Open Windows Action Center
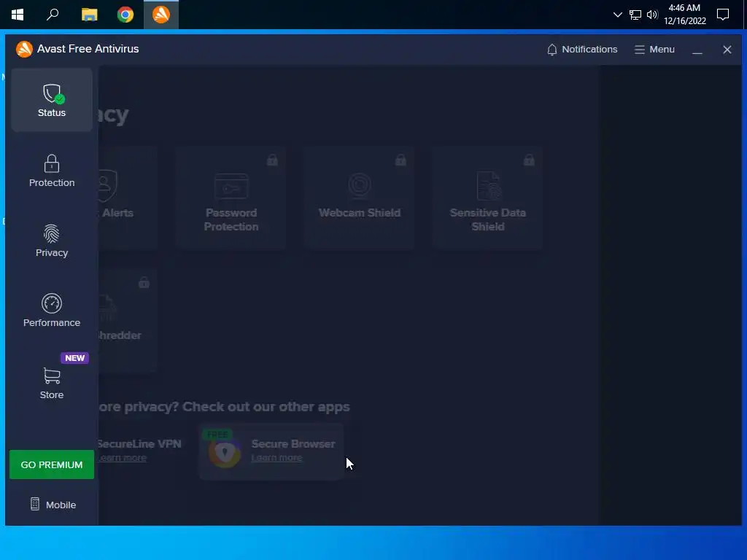The image size is (747, 560). tap(723, 15)
